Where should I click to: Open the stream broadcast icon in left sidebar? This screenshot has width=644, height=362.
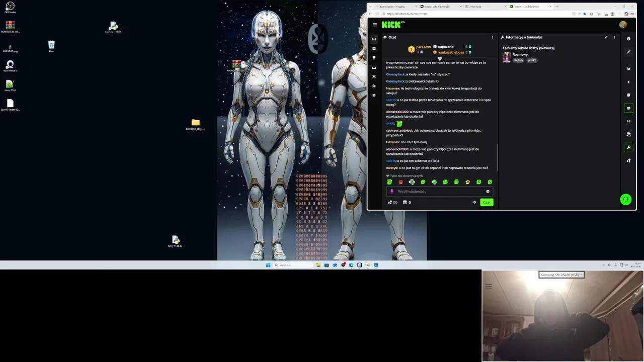(374, 39)
